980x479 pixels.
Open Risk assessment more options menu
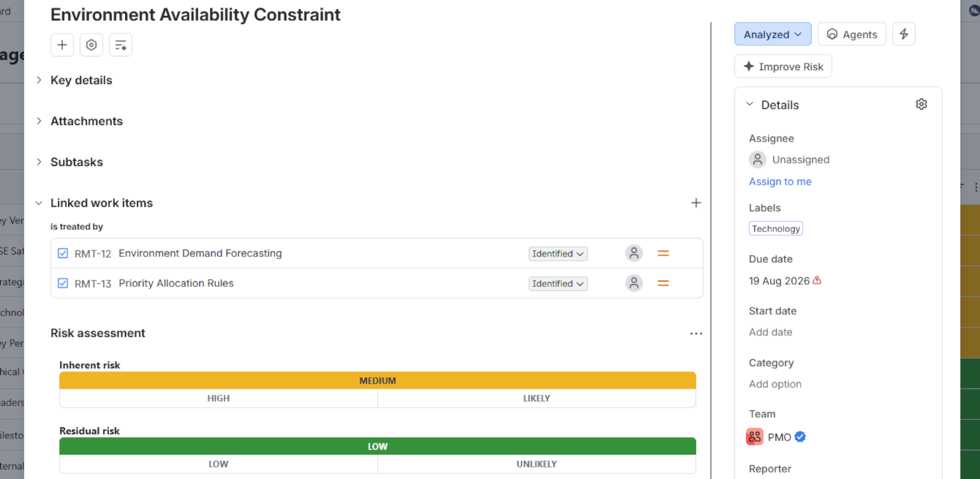coord(696,333)
